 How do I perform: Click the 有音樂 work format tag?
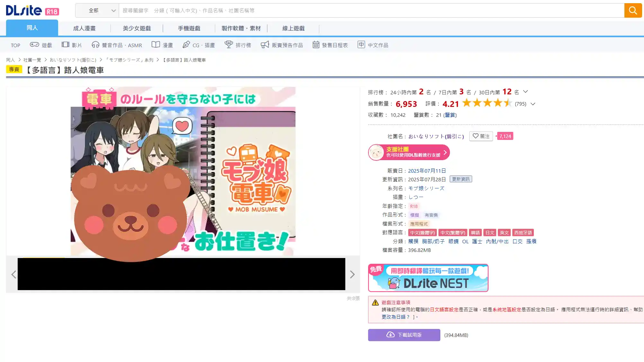[x=431, y=215]
